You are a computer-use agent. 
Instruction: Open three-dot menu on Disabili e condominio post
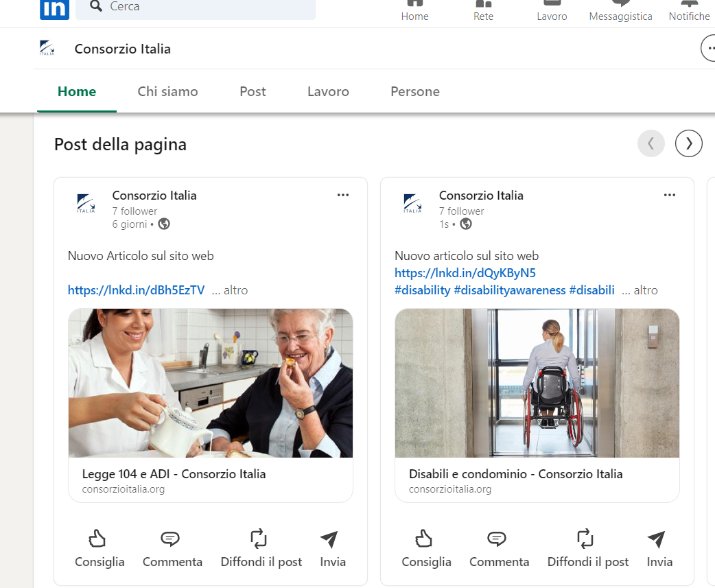point(670,196)
